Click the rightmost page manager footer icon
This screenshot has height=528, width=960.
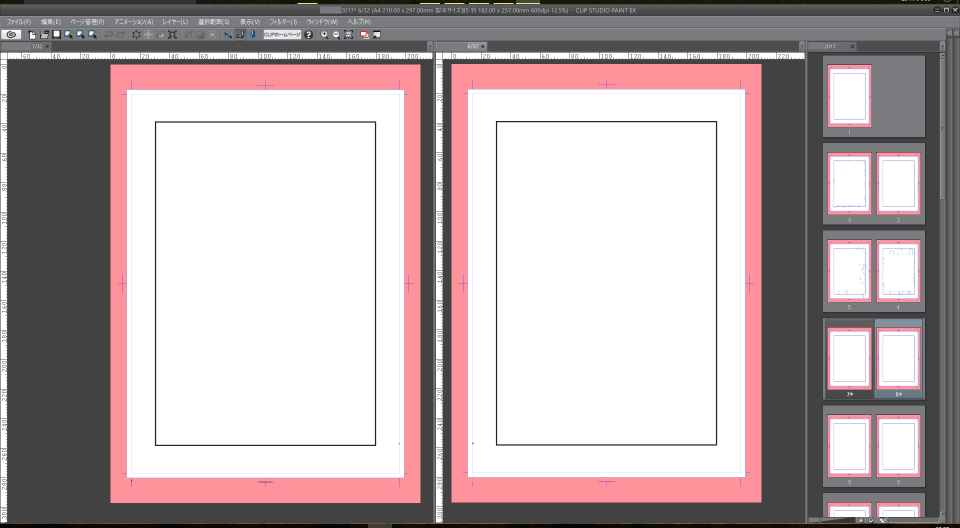point(883,520)
